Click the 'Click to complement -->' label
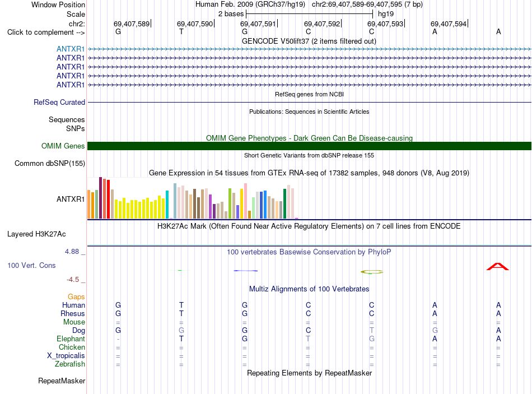Viewport: 532px width, 394px height. point(46,33)
